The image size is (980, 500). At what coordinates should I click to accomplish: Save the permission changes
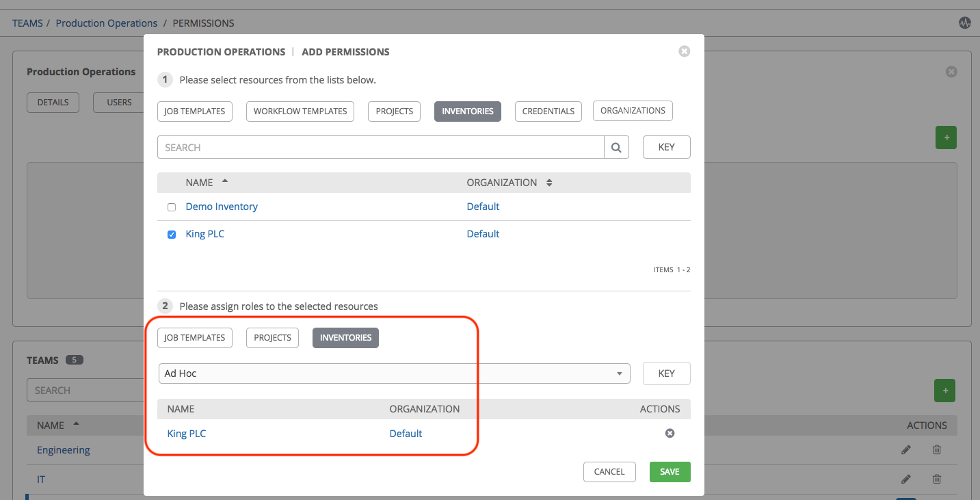[x=670, y=472]
